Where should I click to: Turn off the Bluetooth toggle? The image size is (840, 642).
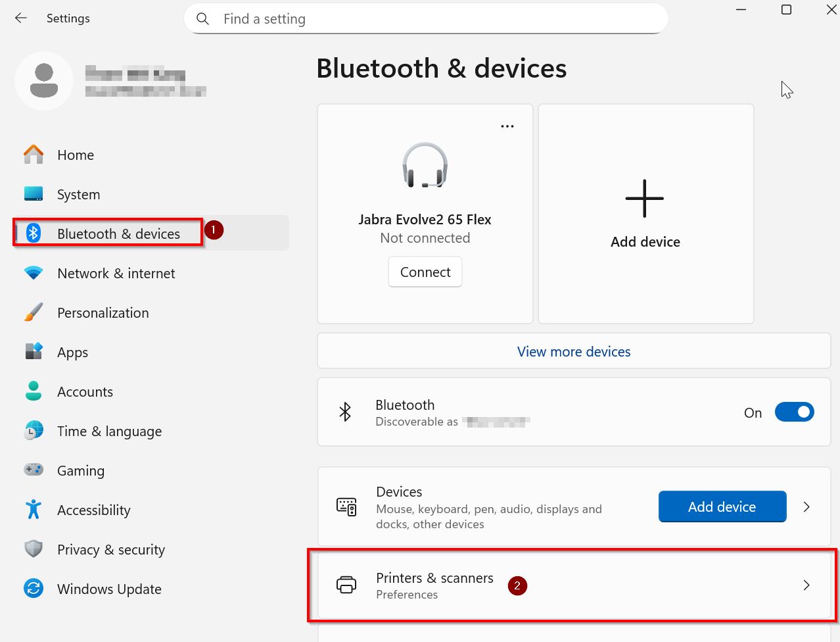794,412
